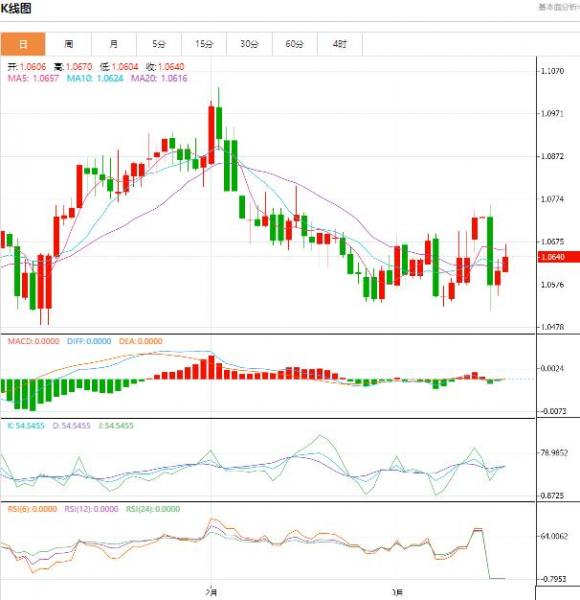Click the DIFF legend label
The width and height of the screenshot is (580, 600).
click(x=89, y=341)
